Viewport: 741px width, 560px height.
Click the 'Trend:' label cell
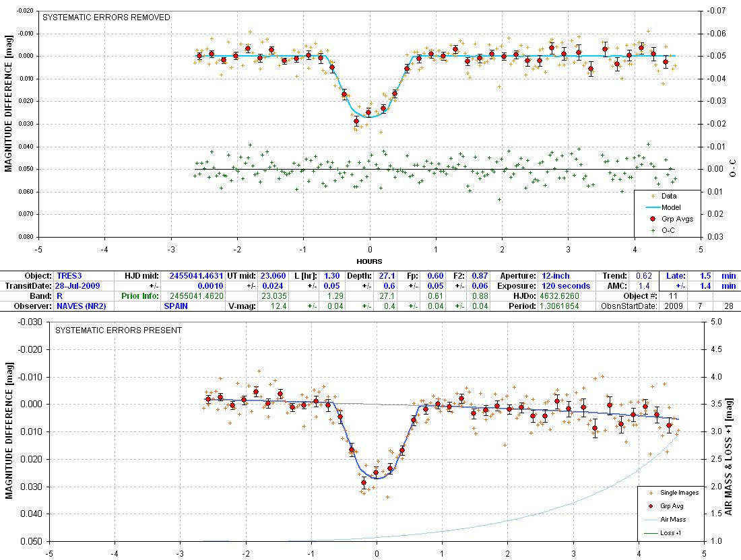click(x=614, y=276)
